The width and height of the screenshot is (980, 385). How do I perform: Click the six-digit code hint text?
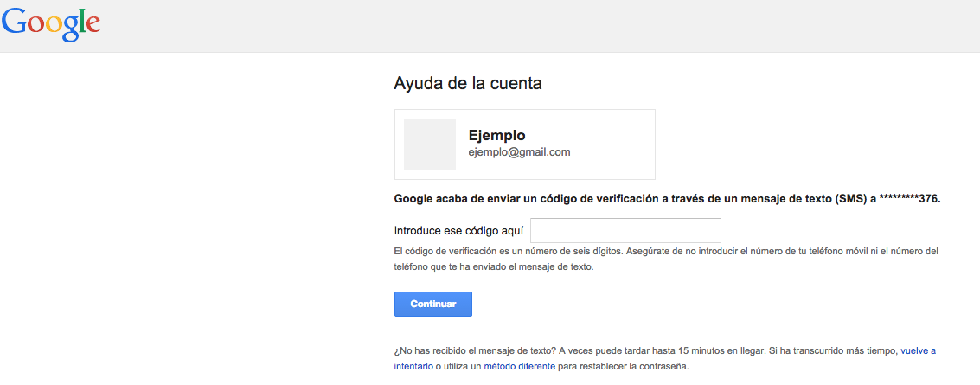pyautogui.click(x=666, y=259)
